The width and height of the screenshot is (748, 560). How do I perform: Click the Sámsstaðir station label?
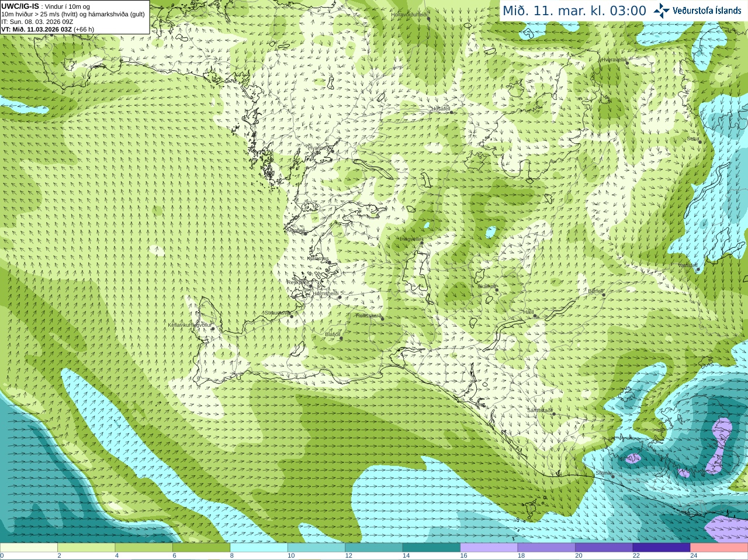(539, 410)
